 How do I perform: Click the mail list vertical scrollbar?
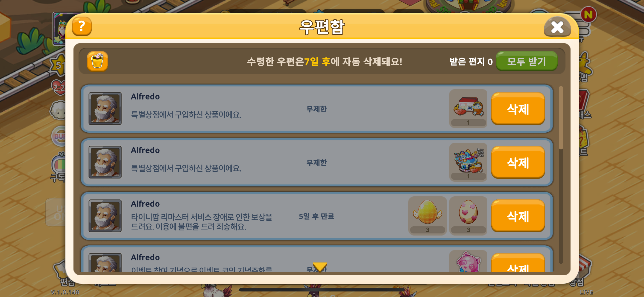click(561, 175)
